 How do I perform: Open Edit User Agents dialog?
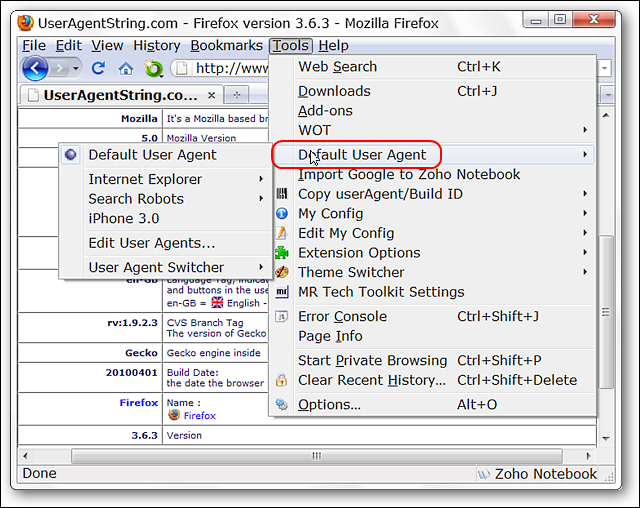pyautogui.click(x=151, y=243)
